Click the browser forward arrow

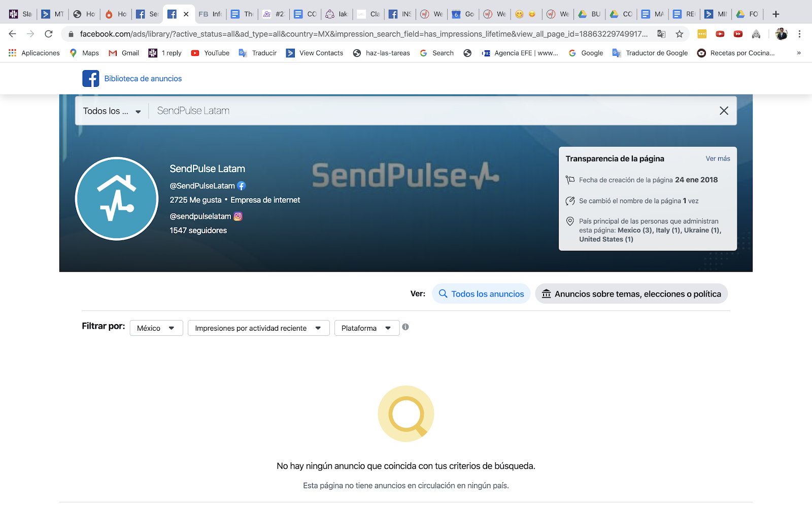point(30,34)
